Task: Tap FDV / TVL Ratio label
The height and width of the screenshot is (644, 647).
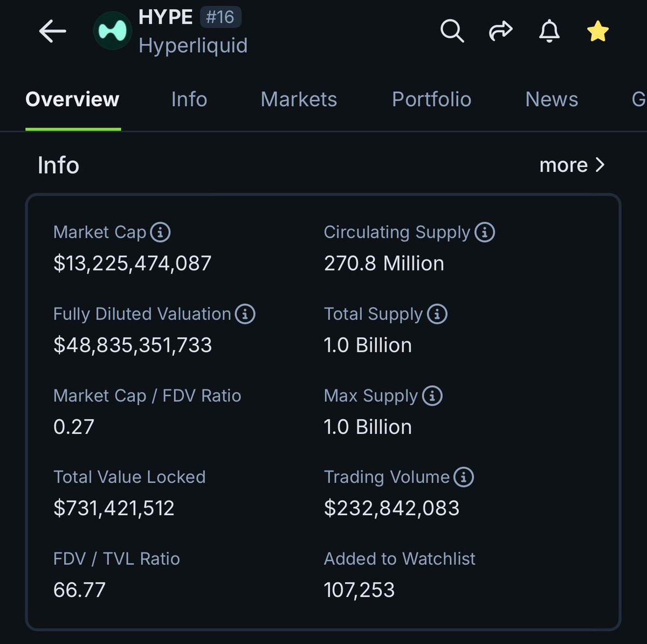Action: coord(116,559)
